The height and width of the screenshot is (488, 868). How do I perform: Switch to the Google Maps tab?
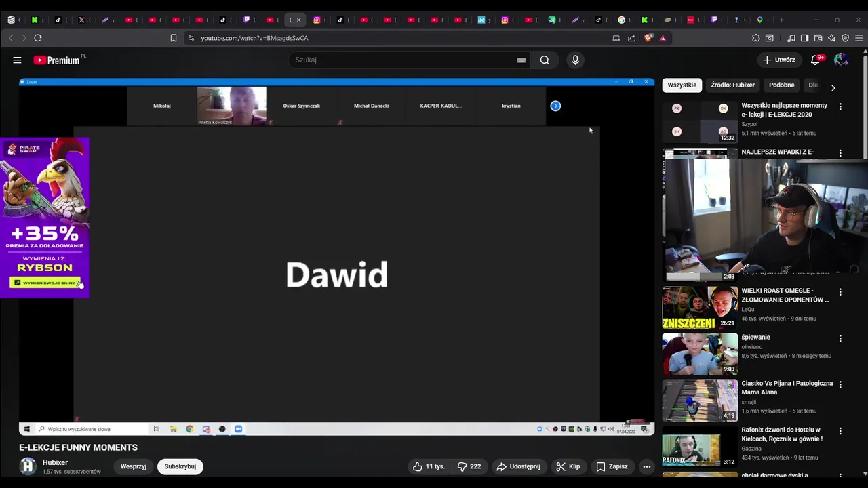(x=759, y=20)
